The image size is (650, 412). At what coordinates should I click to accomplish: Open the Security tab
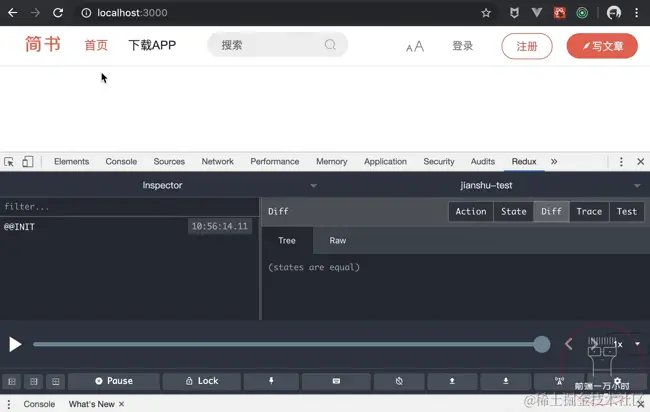pyautogui.click(x=439, y=162)
